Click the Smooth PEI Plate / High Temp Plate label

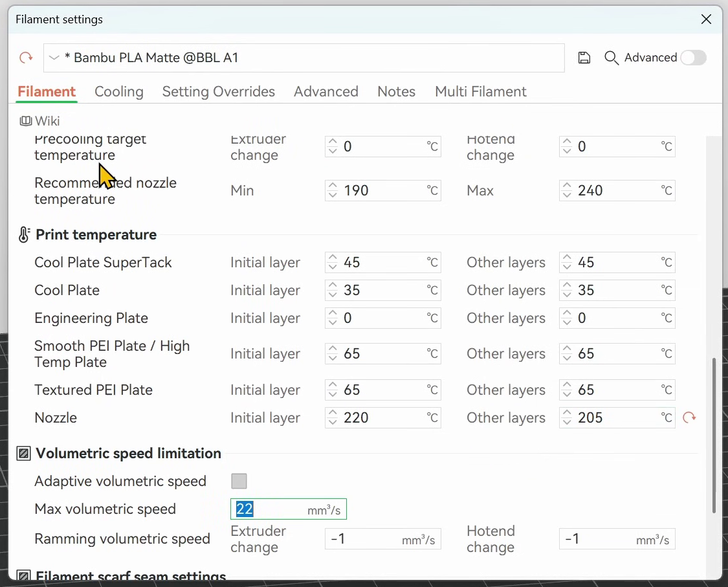pos(112,354)
